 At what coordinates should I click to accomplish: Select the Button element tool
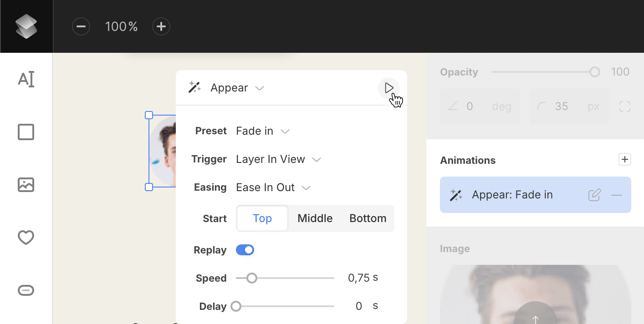[x=26, y=290]
